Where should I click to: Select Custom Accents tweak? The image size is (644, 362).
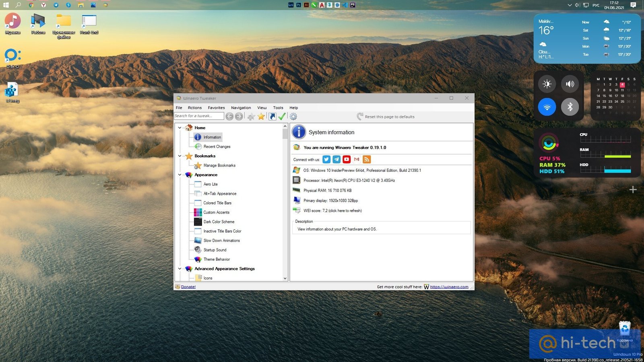tap(217, 212)
